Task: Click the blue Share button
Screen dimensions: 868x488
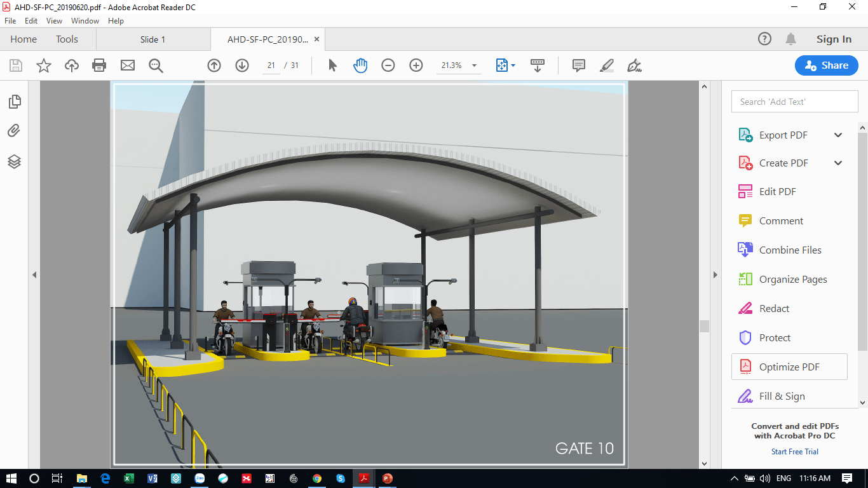Action: [x=826, y=65]
